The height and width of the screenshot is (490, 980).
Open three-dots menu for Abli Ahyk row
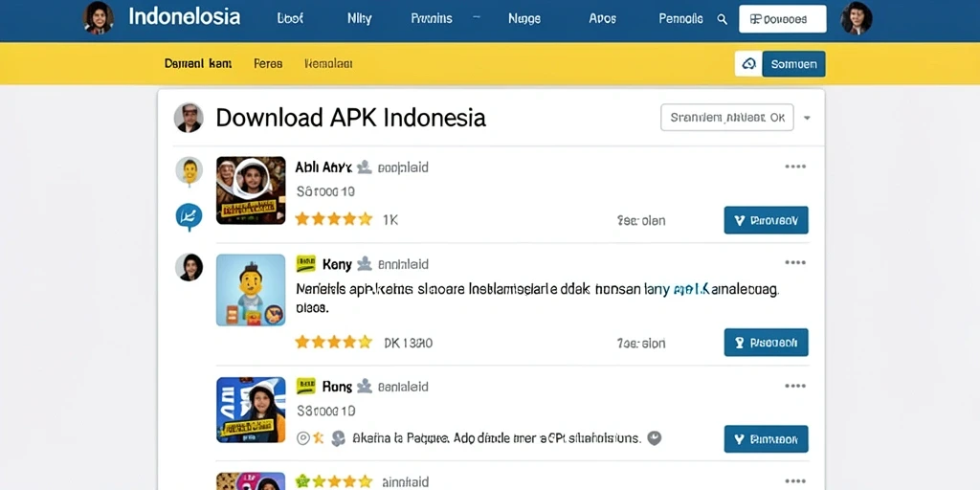pyautogui.click(x=795, y=167)
